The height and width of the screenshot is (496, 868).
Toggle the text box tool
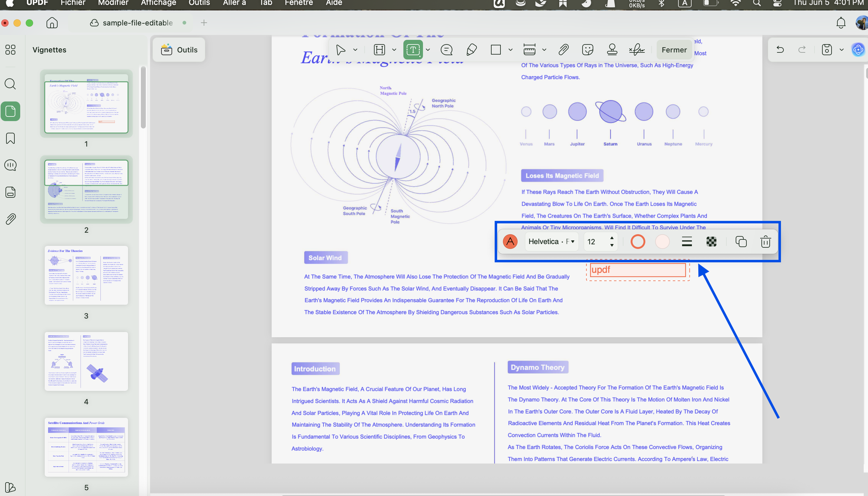click(x=413, y=50)
